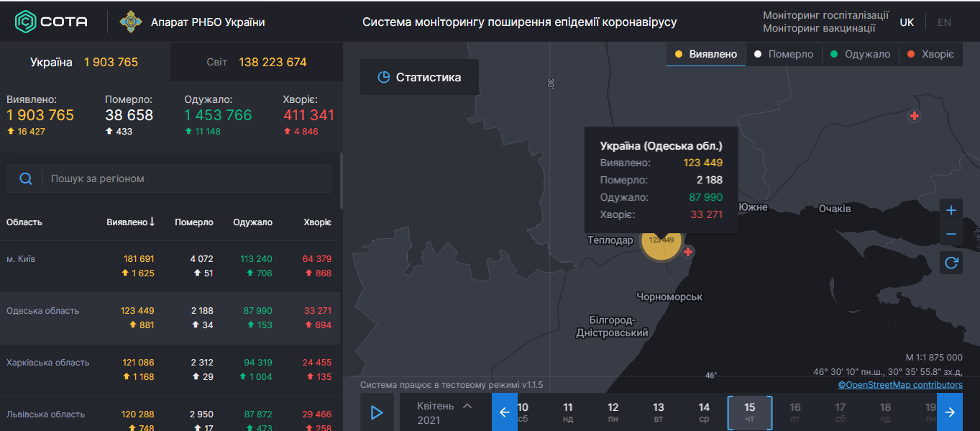Switch the language to EN
980x431 pixels.
[x=944, y=22]
